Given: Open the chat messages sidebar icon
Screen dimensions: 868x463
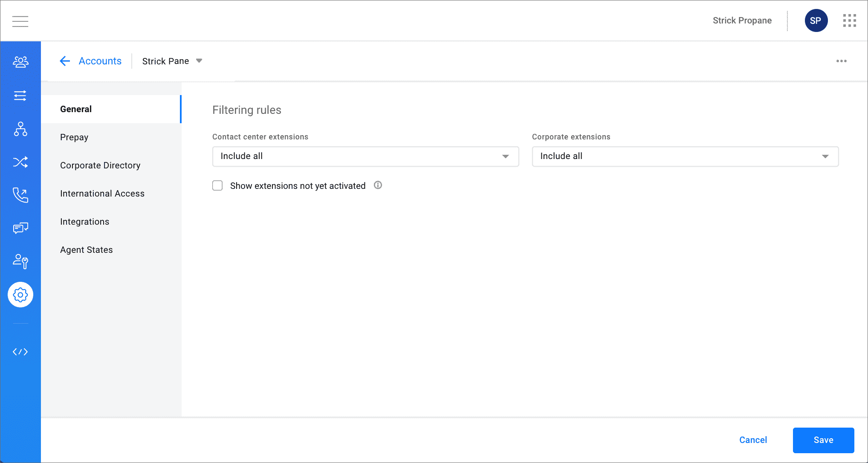Looking at the screenshot, I should click(20, 228).
